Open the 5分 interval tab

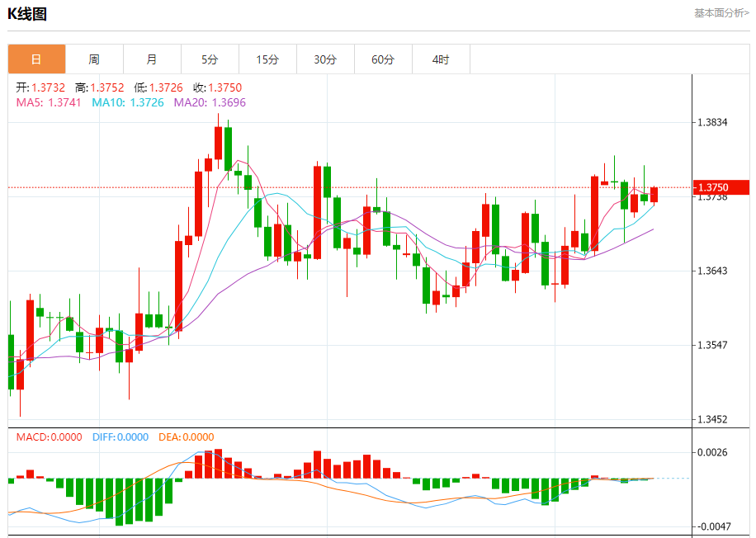(x=210, y=59)
